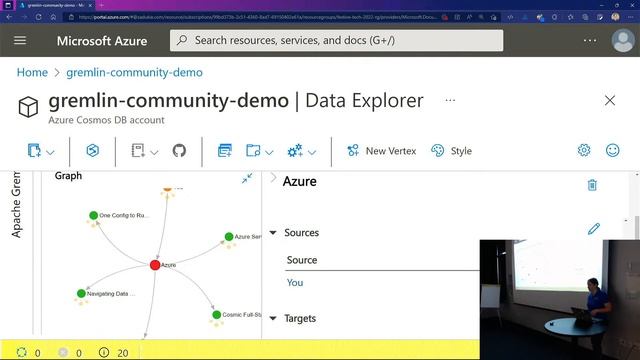
Task: Open the 'You' source link
Action: [x=295, y=282]
